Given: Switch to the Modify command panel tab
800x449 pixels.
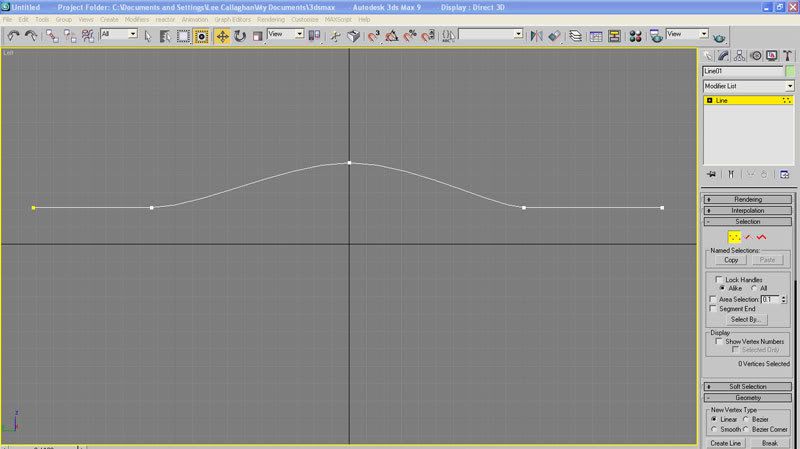Looking at the screenshot, I should [x=723, y=56].
